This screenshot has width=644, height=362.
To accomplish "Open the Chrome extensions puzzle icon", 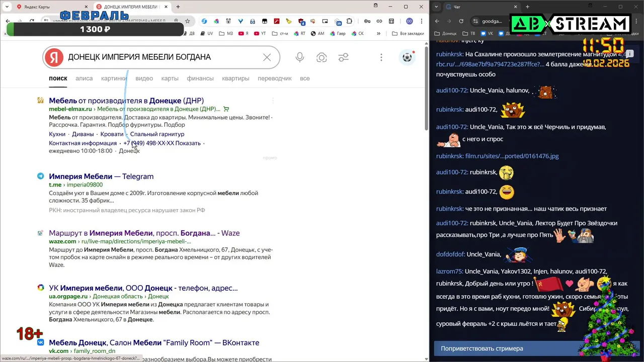I will click(x=349, y=21).
